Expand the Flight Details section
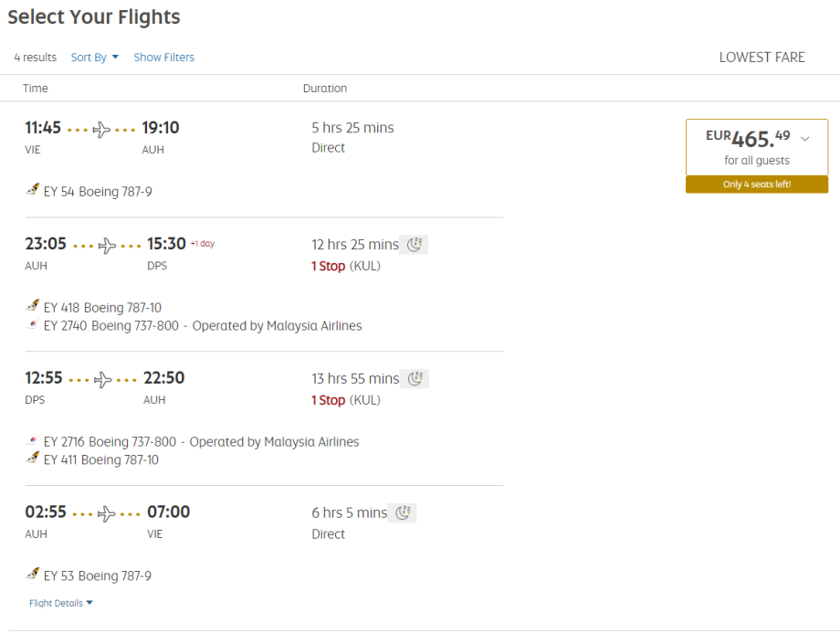This screenshot has width=840, height=633. click(61, 603)
